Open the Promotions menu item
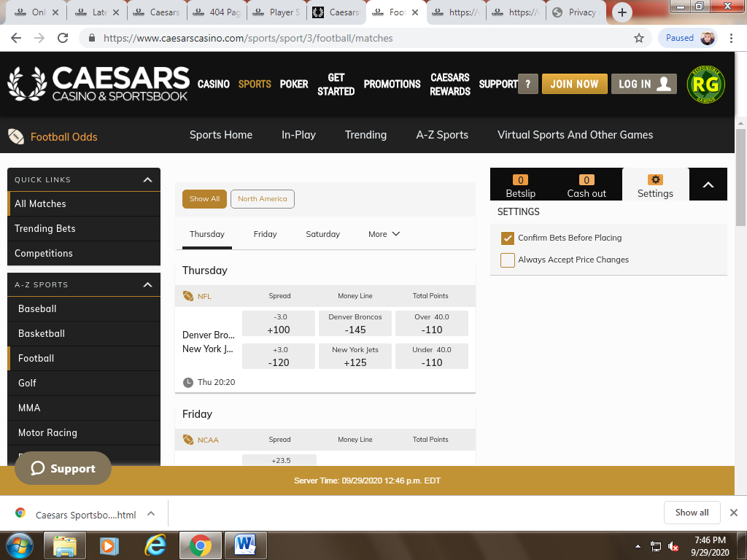The height and width of the screenshot is (560, 747). [x=392, y=84]
